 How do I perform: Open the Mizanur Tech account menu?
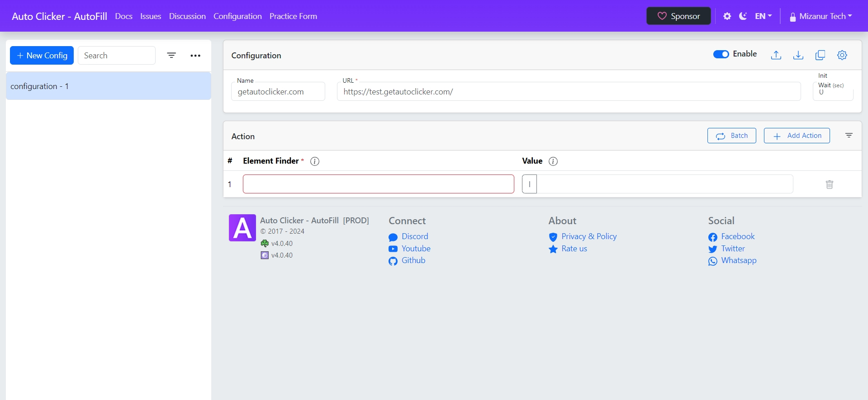821,16
